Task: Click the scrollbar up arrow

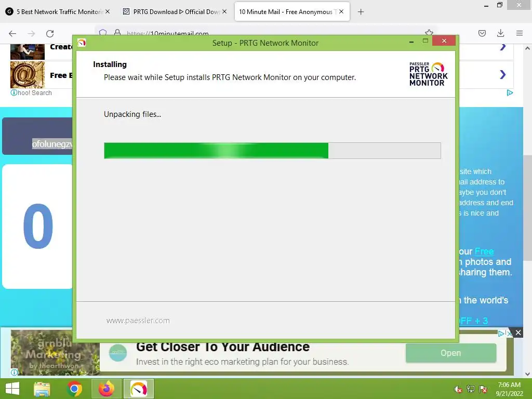Action: 527,48
